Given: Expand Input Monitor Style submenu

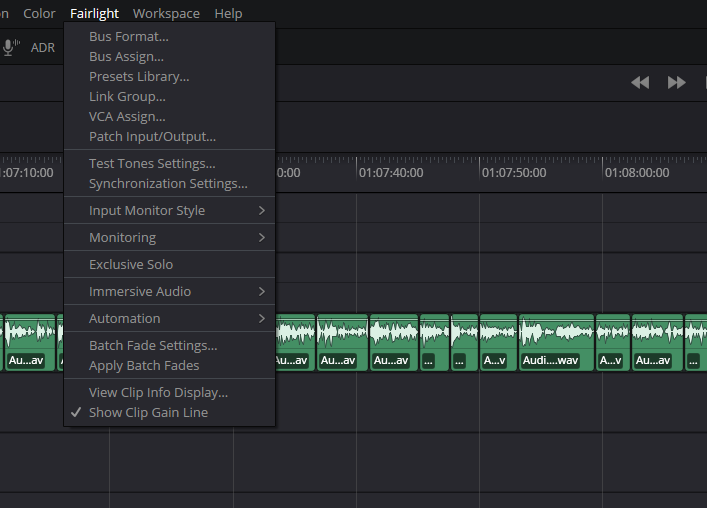Looking at the screenshot, I should coord(170,211).
